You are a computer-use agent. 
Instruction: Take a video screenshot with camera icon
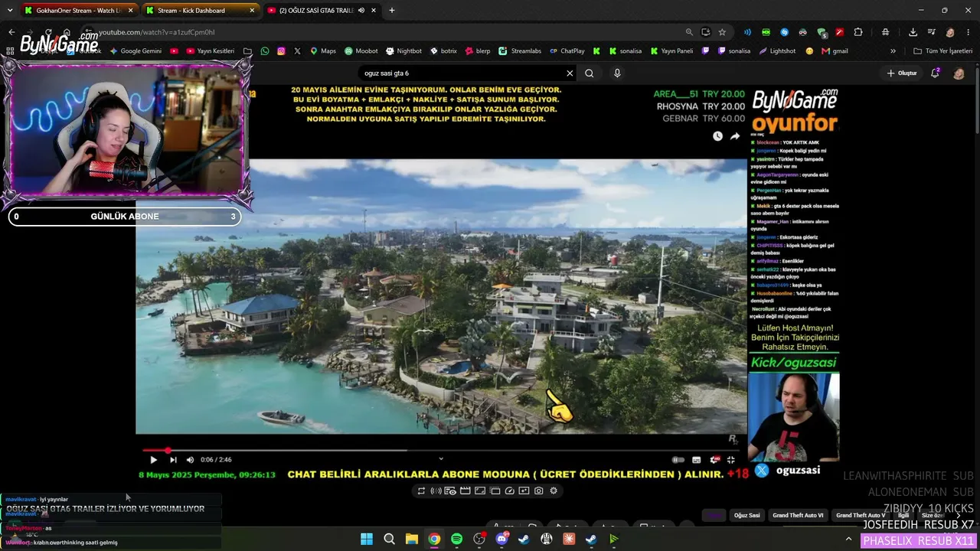pyautogui.click(x=539, y=491)
